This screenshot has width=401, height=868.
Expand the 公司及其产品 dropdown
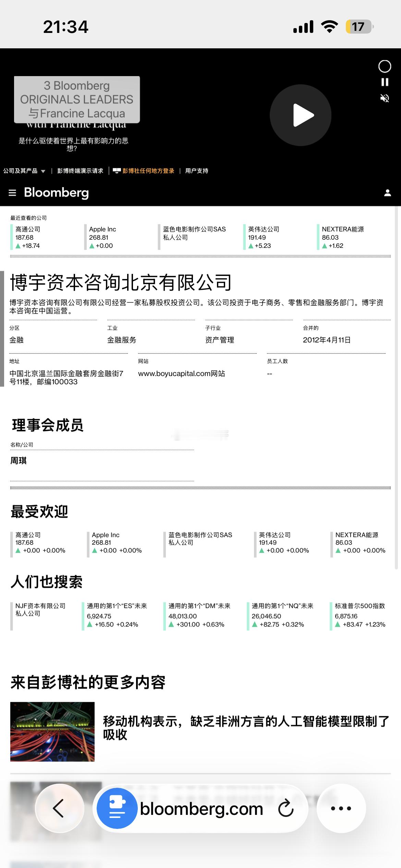tap(24, 171)
